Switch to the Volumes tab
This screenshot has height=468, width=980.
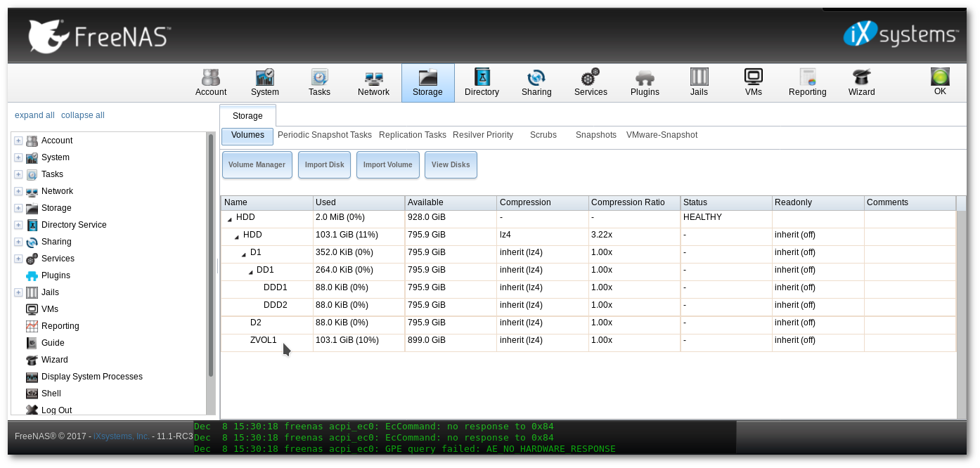click(247, 136)
